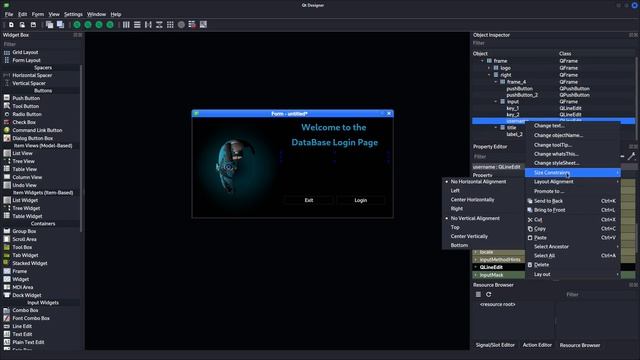Click the Login button on the form
The width and height of the screenshot is (640, 360).
(x=360, y=200)
